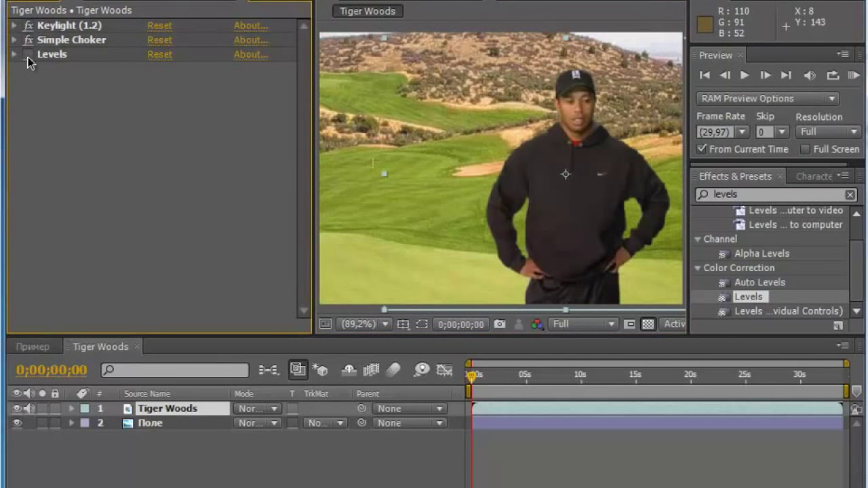
Task: Select the Tiger Woods timeline tab
Action: tap(100, 347)
